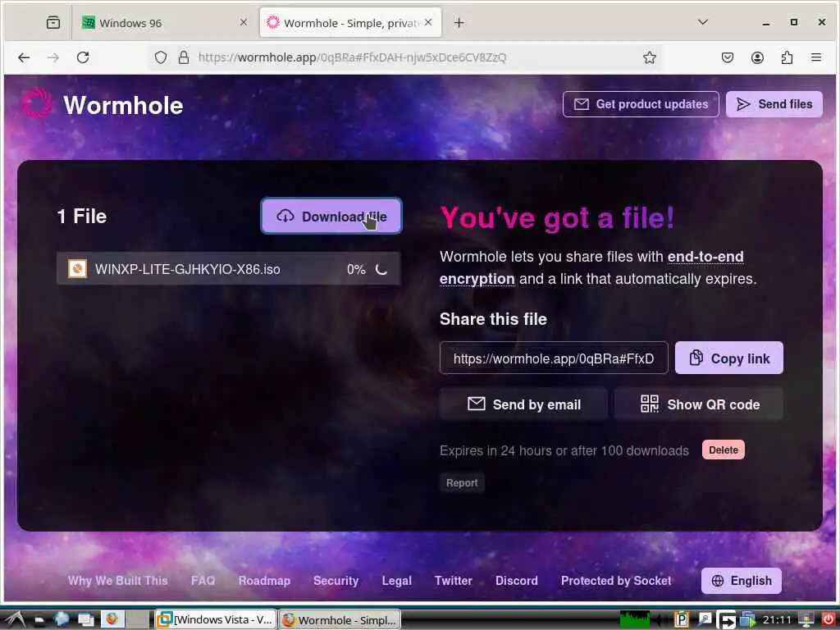Click the show desktop windows icon
Viewport: 840px width, 630px height.
coord(85,619)
